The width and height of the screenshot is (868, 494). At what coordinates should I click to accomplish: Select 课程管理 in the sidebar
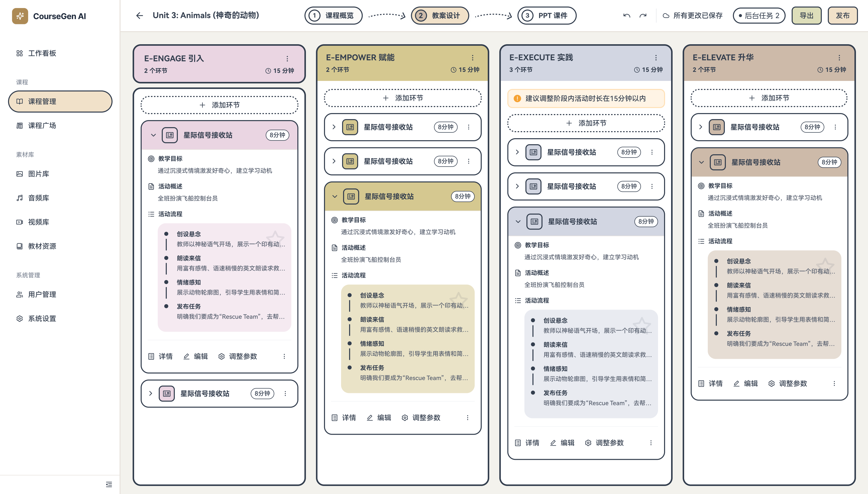60,102
